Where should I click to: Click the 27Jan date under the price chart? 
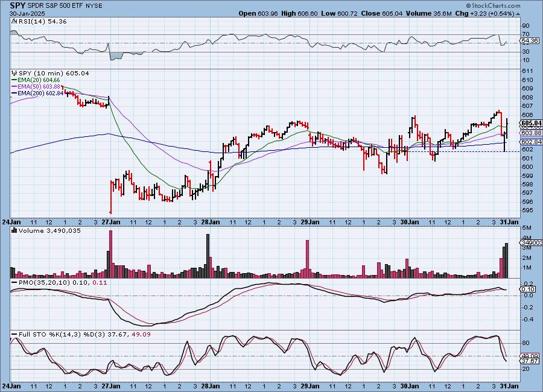click(x=111, y=222)
